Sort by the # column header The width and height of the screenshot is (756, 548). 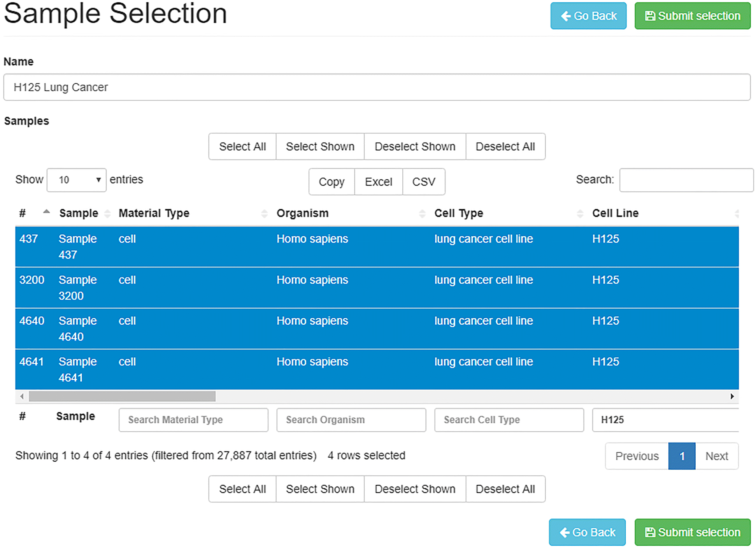click(x=34, y=213)
